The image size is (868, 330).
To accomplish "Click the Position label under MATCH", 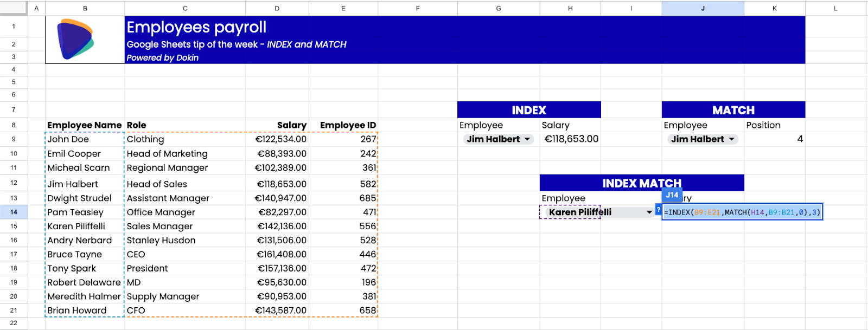I will pyautogui.click(x=763, y=125).
